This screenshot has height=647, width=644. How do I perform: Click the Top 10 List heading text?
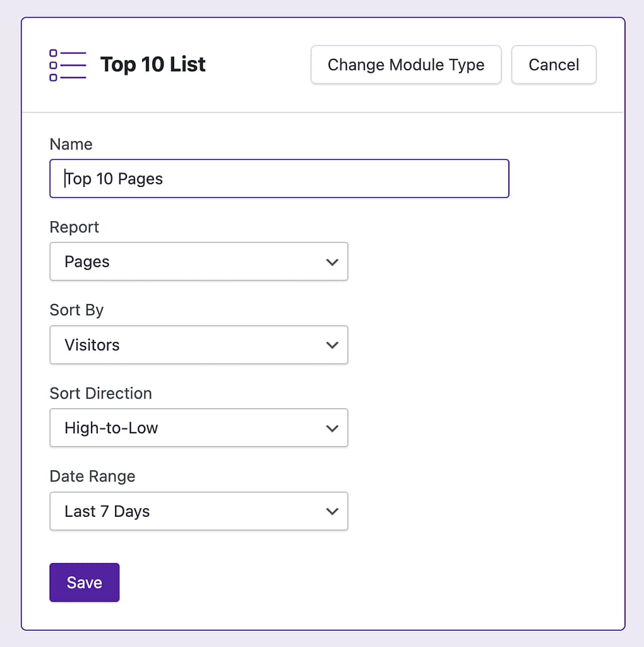coord(153,64)
